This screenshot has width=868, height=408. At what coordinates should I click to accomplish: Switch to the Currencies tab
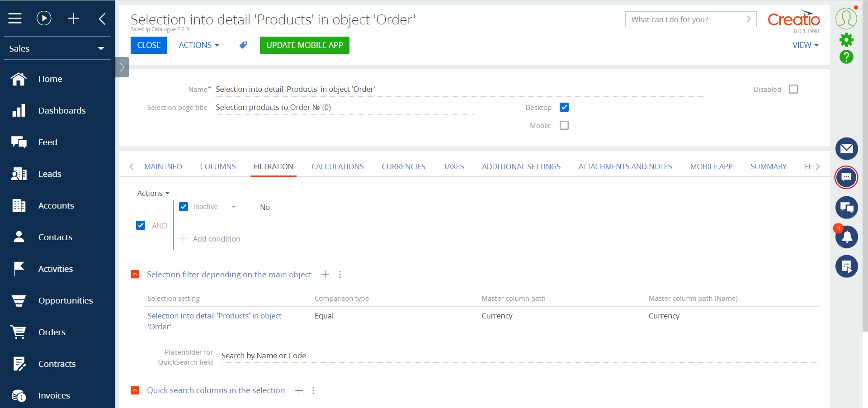coord(403,166)
